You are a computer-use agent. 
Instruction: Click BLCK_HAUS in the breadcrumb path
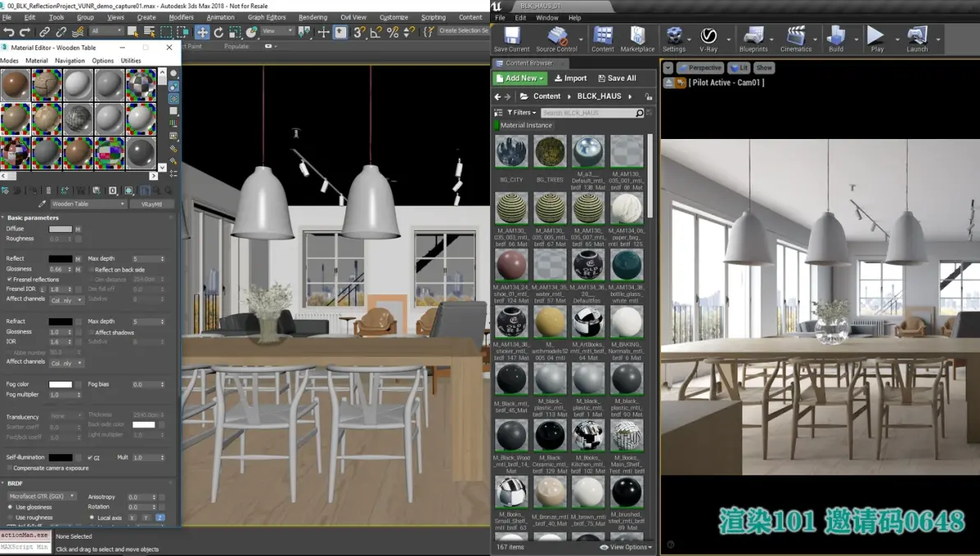coord(599,96)
